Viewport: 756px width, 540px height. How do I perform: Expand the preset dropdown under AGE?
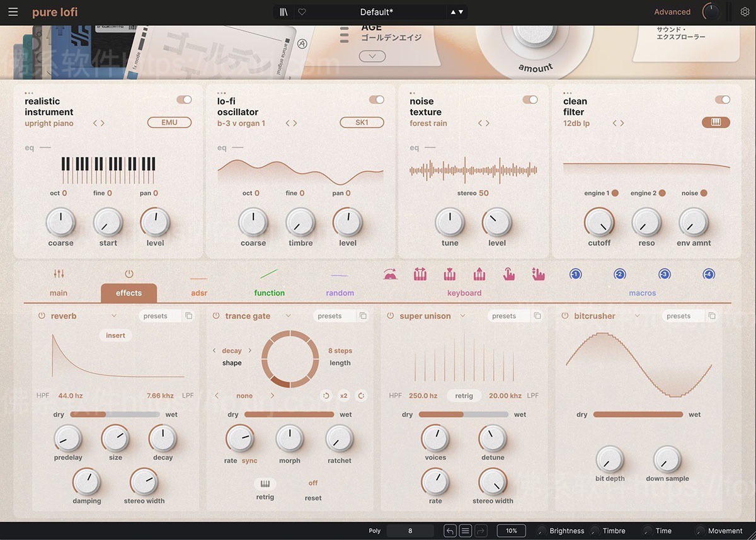point(372,55)
